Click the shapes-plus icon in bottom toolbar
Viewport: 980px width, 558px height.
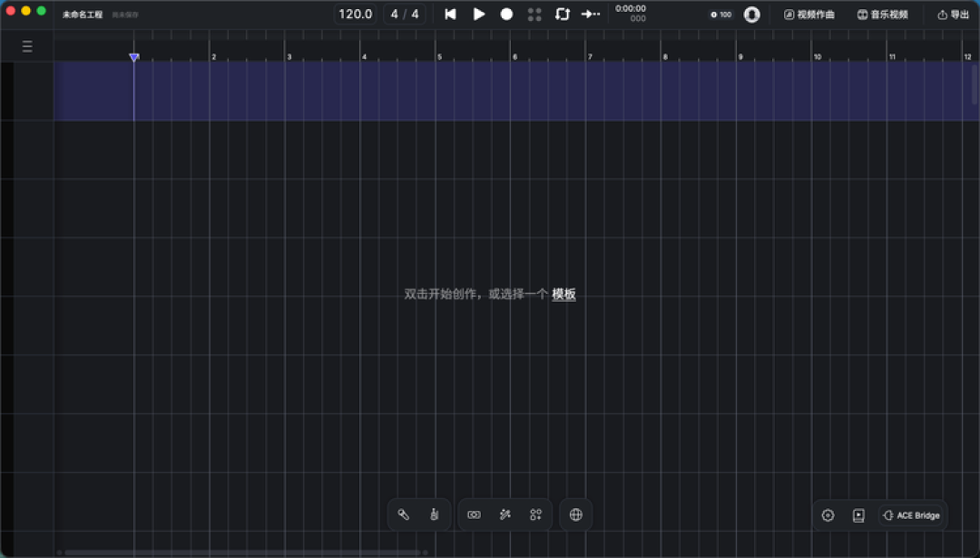click(535, 514)
